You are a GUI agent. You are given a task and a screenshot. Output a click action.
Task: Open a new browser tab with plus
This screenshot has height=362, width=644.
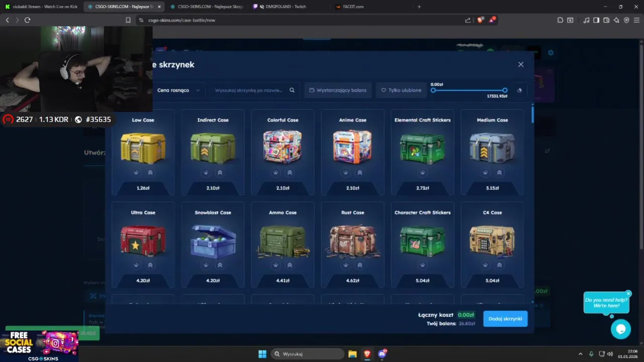point(419,7)
